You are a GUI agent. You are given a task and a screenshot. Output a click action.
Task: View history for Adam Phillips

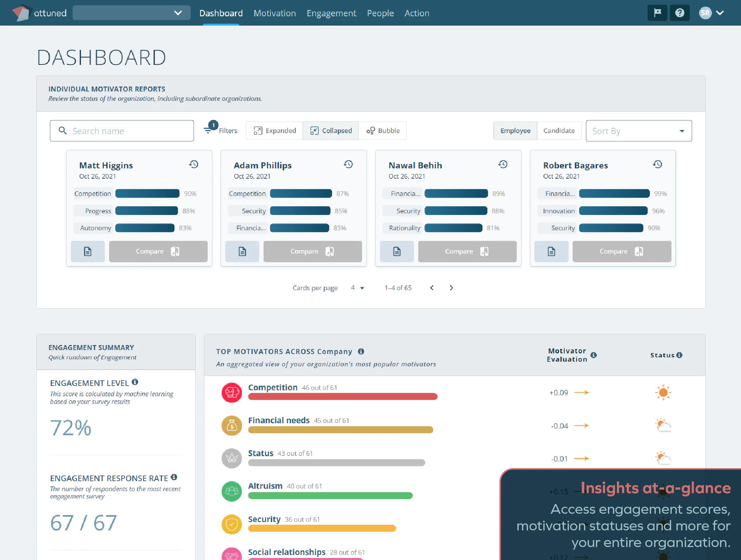pos(348,164)
